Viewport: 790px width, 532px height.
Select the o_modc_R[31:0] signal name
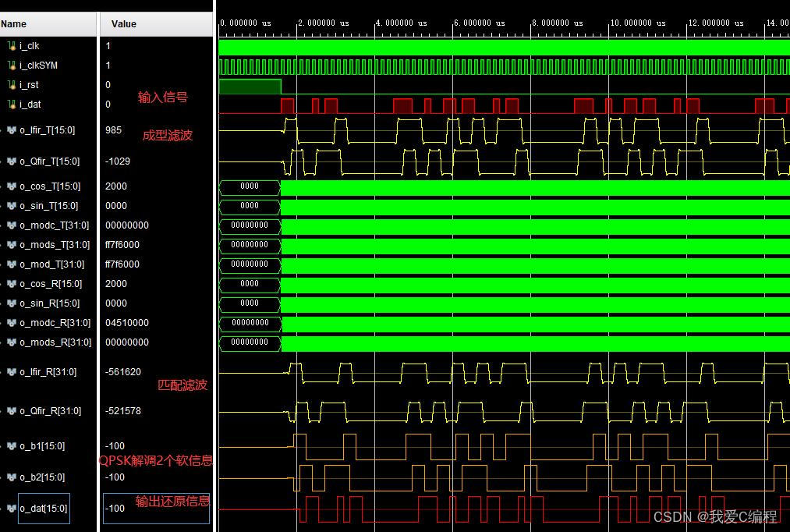tap(55, 323)
